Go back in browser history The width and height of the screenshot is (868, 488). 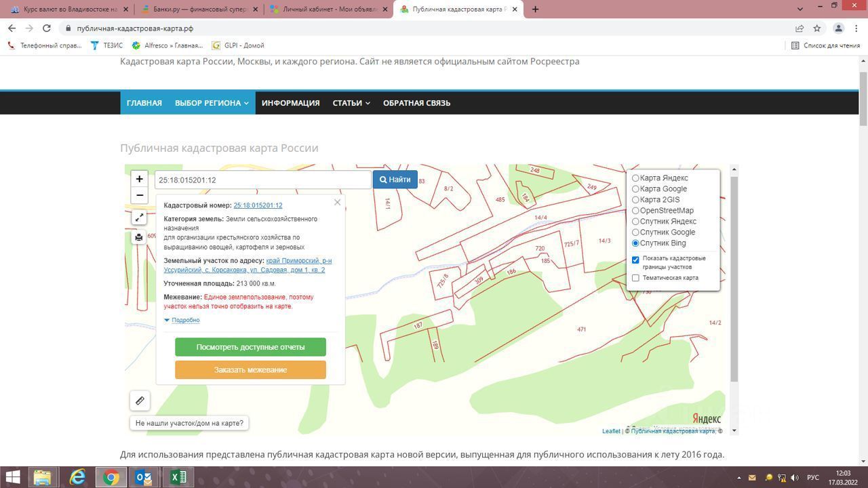click(12, 28)
